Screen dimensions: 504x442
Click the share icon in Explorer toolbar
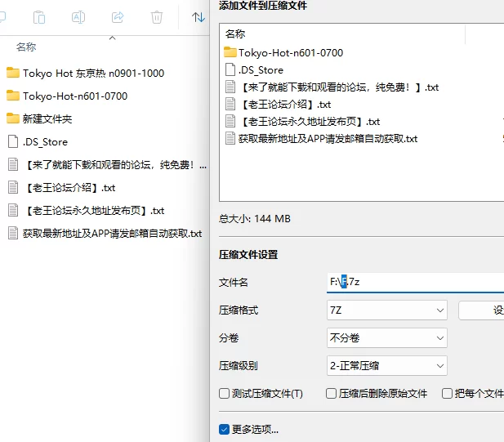pos(118,17)
